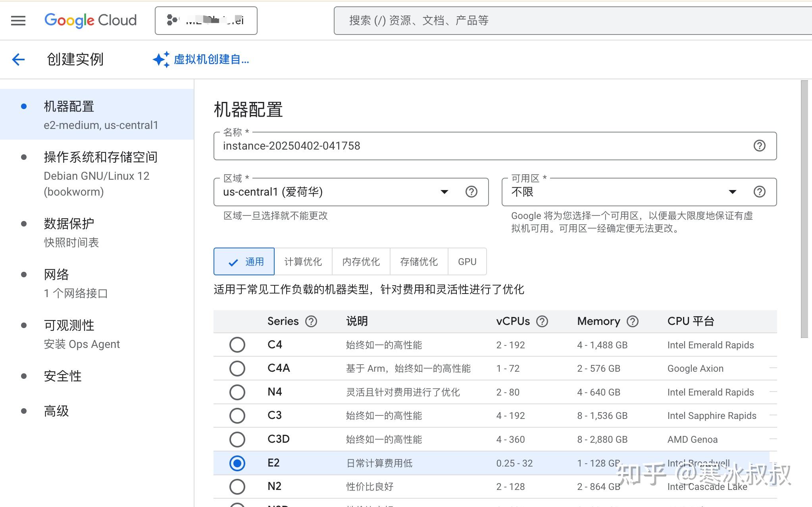Open 安全性 settings in the sidebar

pos(63,376)
